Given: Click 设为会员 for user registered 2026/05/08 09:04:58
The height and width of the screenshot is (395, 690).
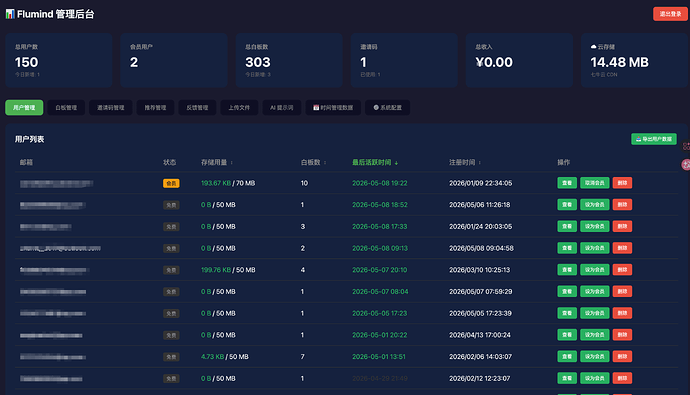Looking at the screenshot, I should tap(595, 248).
